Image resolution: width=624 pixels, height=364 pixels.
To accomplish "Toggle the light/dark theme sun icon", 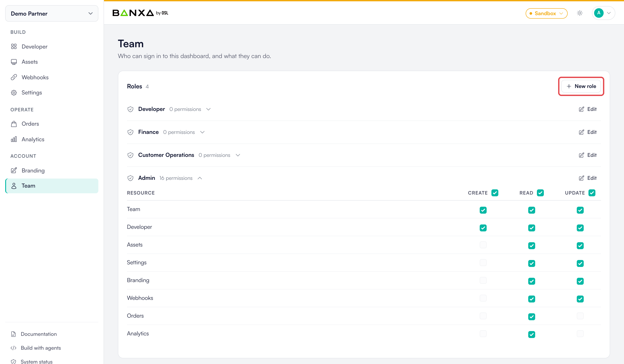I will point(580,13).
